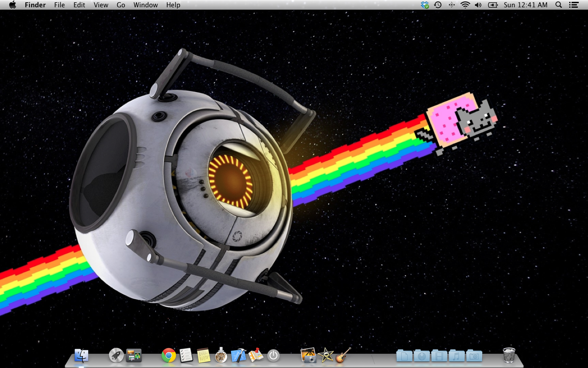The image size is (588, 368).
Task: Open the Edit menu
Action: [x=79, y=5]
